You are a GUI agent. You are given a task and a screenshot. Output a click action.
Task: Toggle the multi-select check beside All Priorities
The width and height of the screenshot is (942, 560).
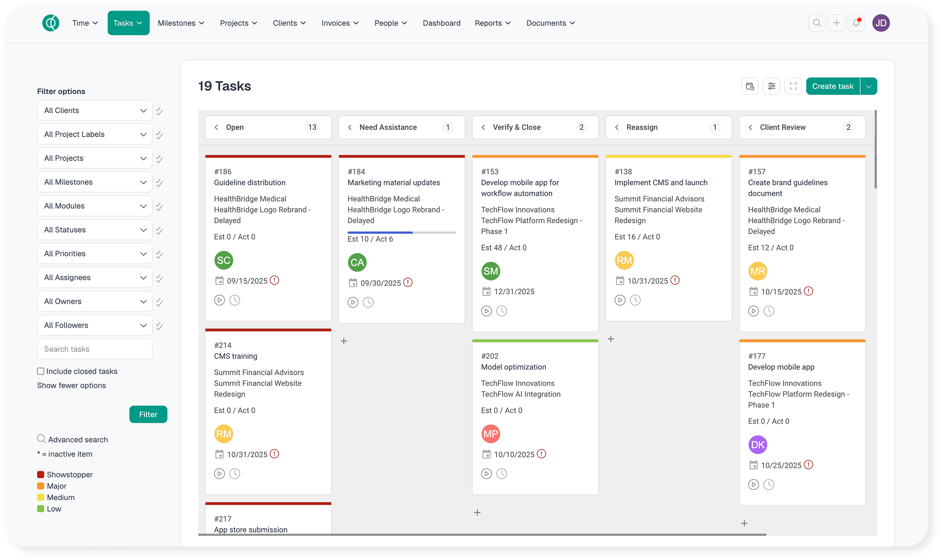pos(159,254)
